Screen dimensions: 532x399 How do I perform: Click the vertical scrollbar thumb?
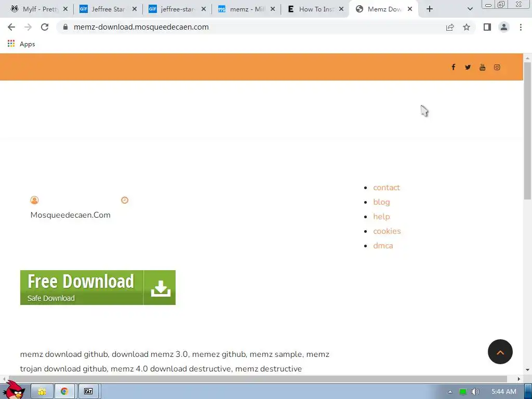click(527, 130)
